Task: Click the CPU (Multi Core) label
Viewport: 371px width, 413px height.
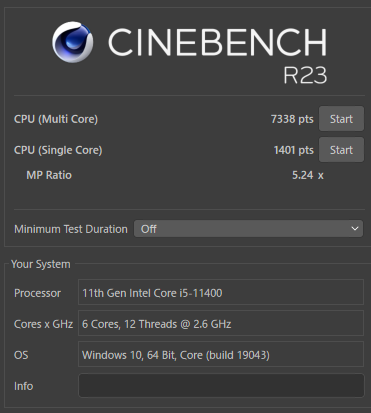Action: tap(56, 119)
